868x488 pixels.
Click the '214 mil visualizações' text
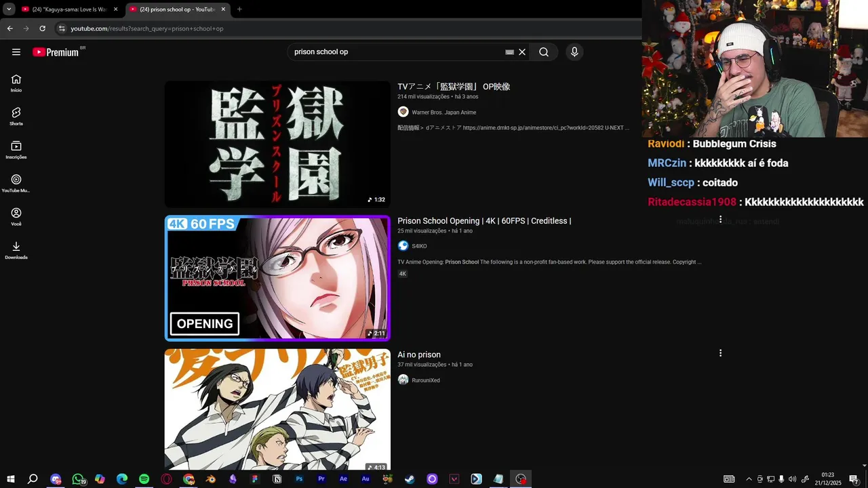pyautogui.click(x=423, y=97)
